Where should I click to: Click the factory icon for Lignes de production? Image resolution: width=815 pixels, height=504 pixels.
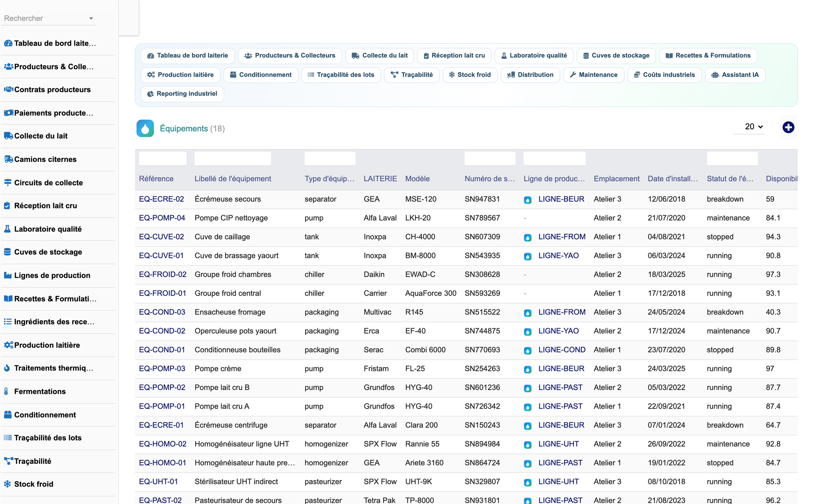point(8,275)
